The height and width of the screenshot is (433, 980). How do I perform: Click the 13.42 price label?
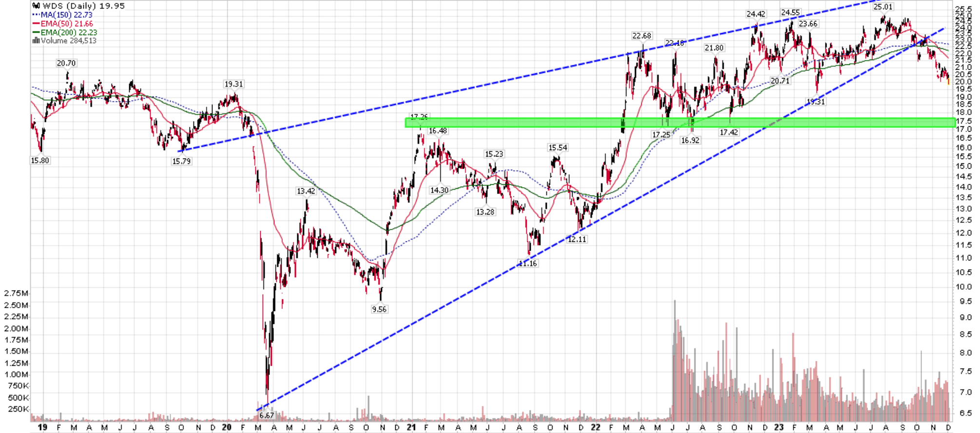(306, 191)
